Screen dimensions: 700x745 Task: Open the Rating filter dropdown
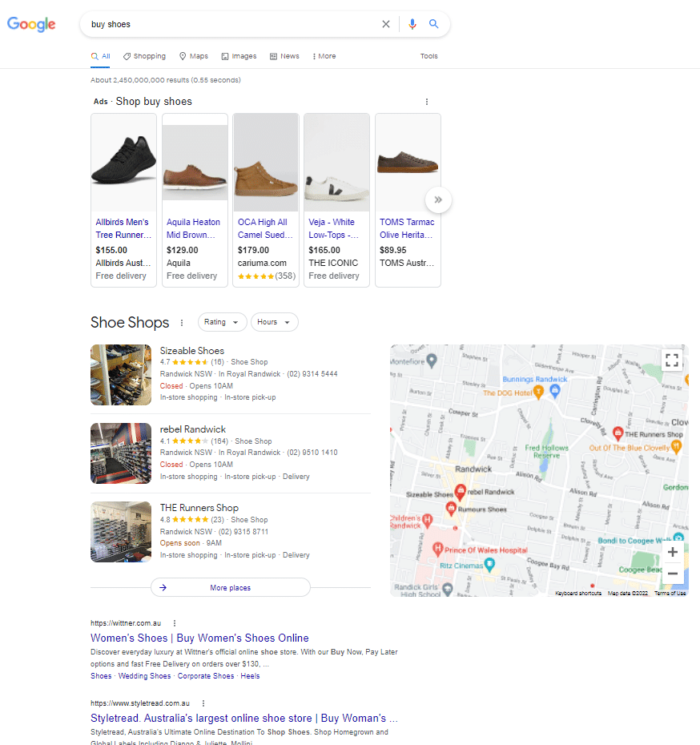(x=222, y=322)
